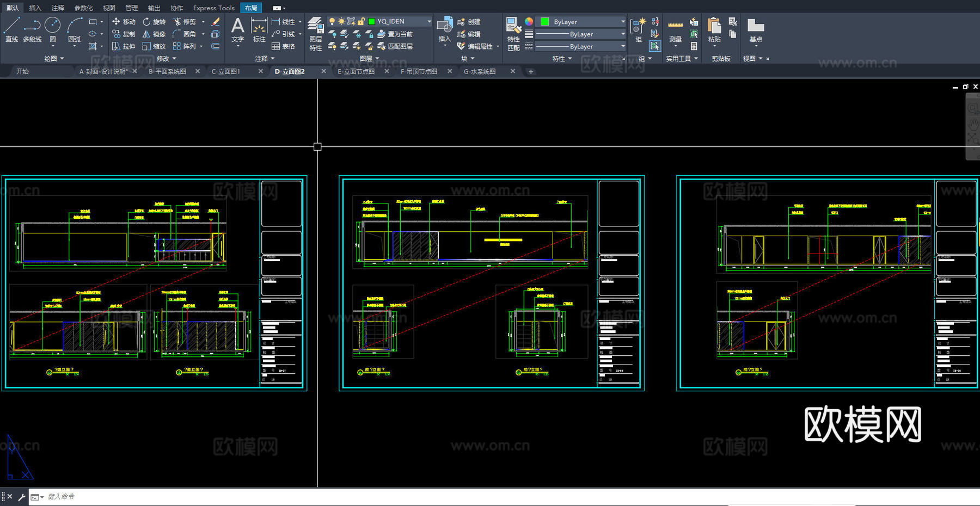Click the 移动 (Move) tool

[124, 22]
